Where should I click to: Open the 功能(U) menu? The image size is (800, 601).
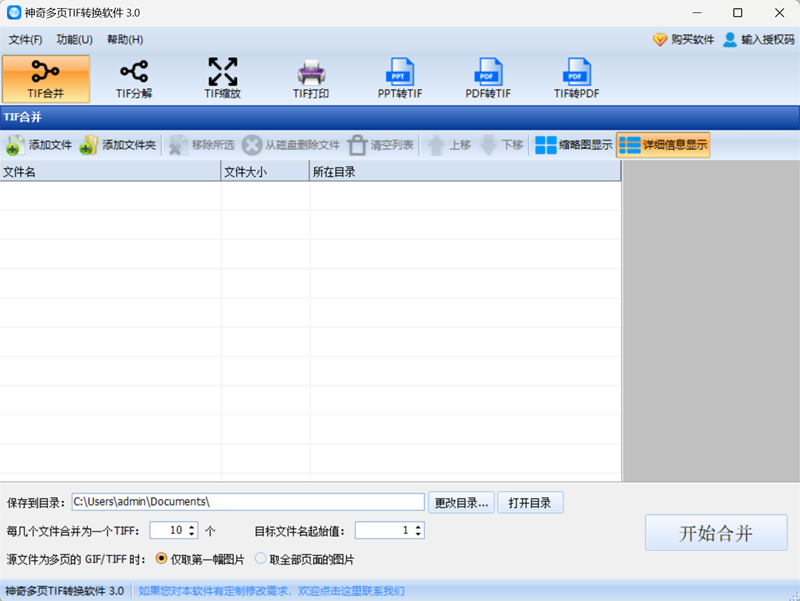coord(74,40)
